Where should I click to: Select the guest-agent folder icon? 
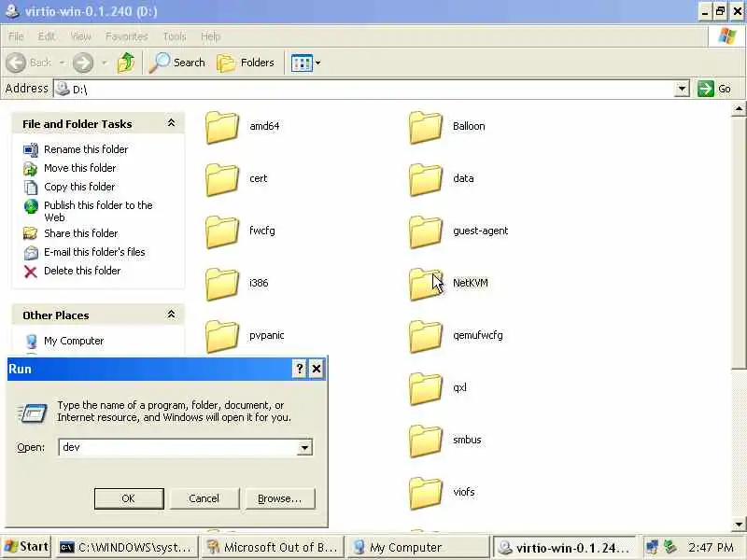pyautogui.click(x=426, y=231)
